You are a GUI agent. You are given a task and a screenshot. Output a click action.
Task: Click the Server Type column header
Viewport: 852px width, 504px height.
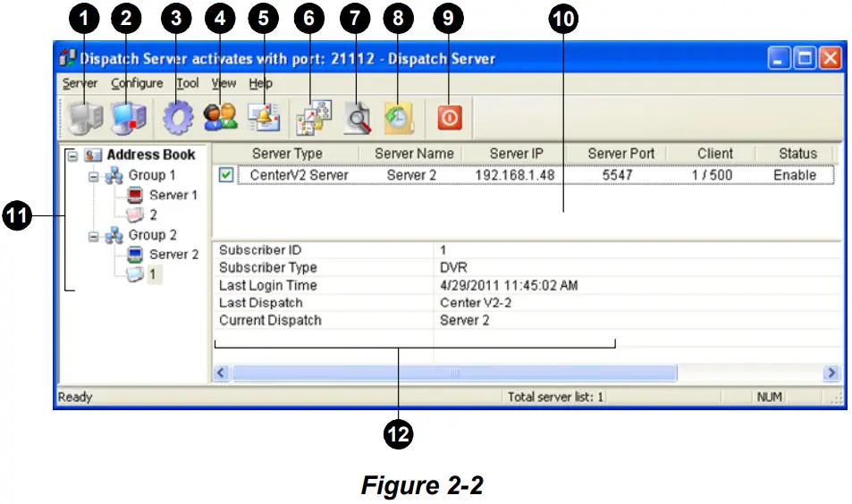coord(287,154)
